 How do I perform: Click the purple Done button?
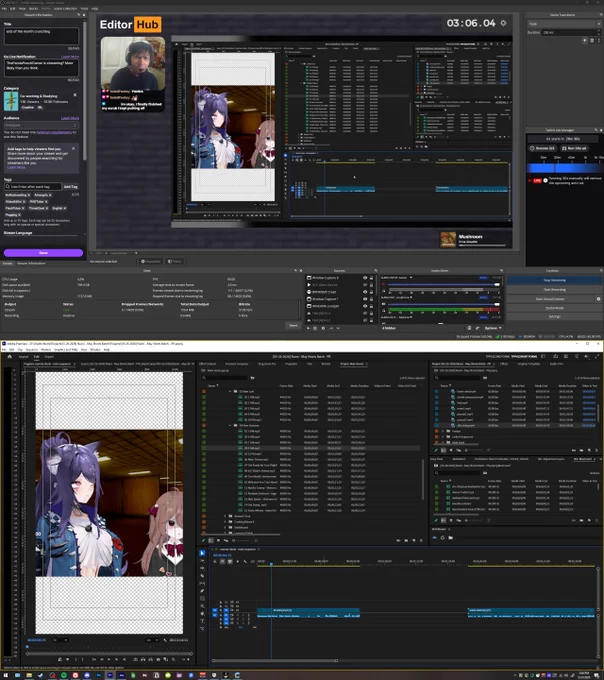tap(43, 253)
